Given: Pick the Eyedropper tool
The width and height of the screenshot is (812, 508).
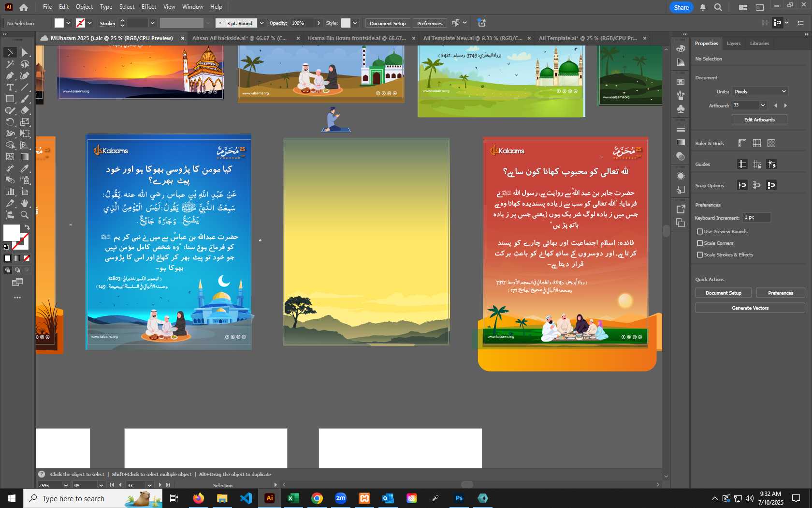Looking at the screenshot, I should tap(25, 168).
